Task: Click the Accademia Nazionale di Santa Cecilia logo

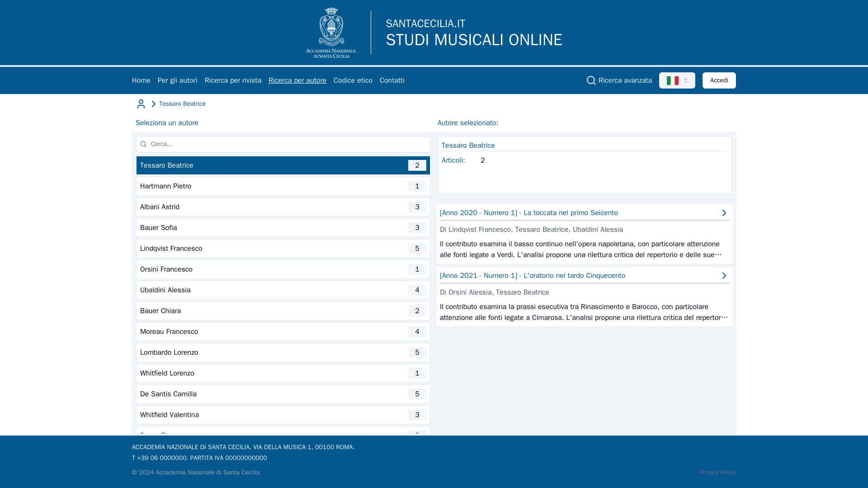Action: (331, 33)
